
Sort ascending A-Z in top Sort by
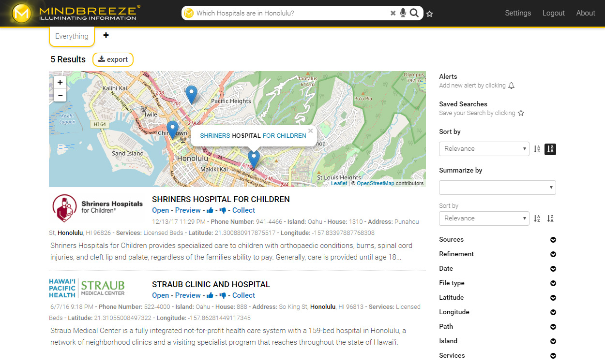537,149
